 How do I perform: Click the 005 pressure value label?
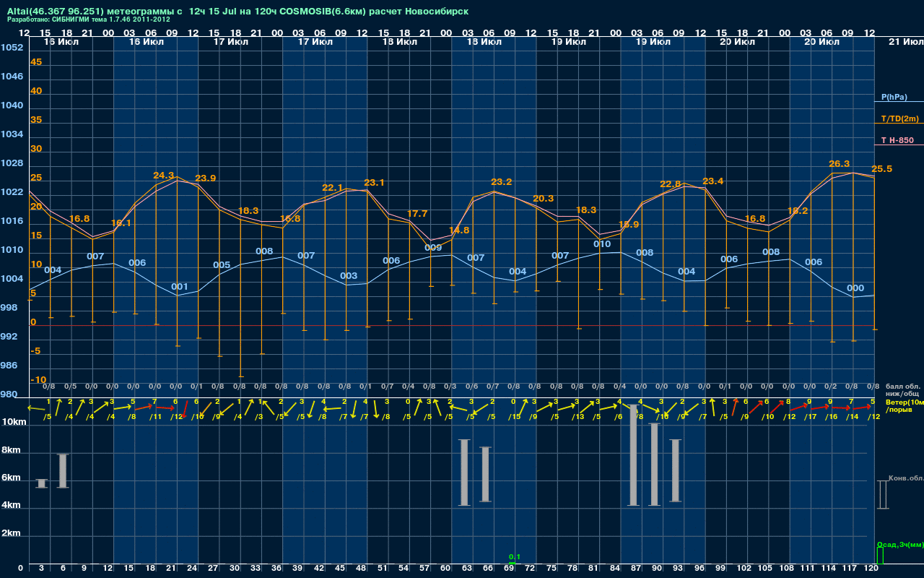click(x=222, y=265)
